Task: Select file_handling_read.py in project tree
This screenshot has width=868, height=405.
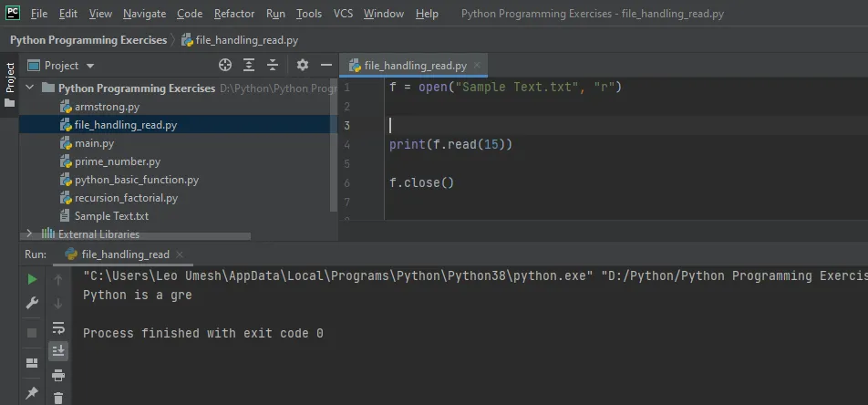Action: (x=179, y=125)
